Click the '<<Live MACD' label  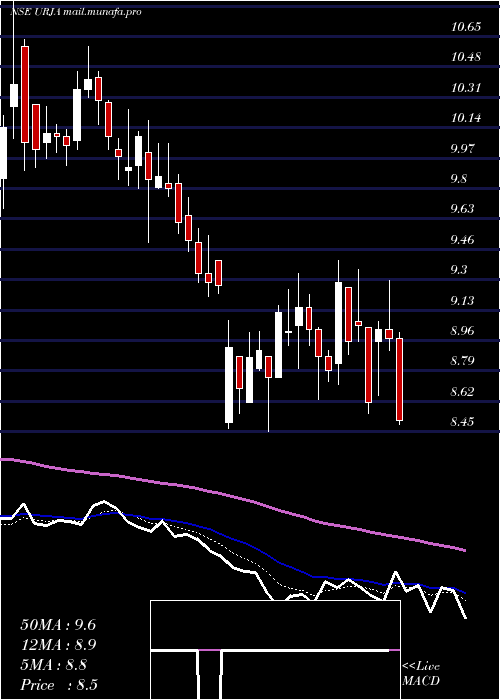(x=421, y=673)
